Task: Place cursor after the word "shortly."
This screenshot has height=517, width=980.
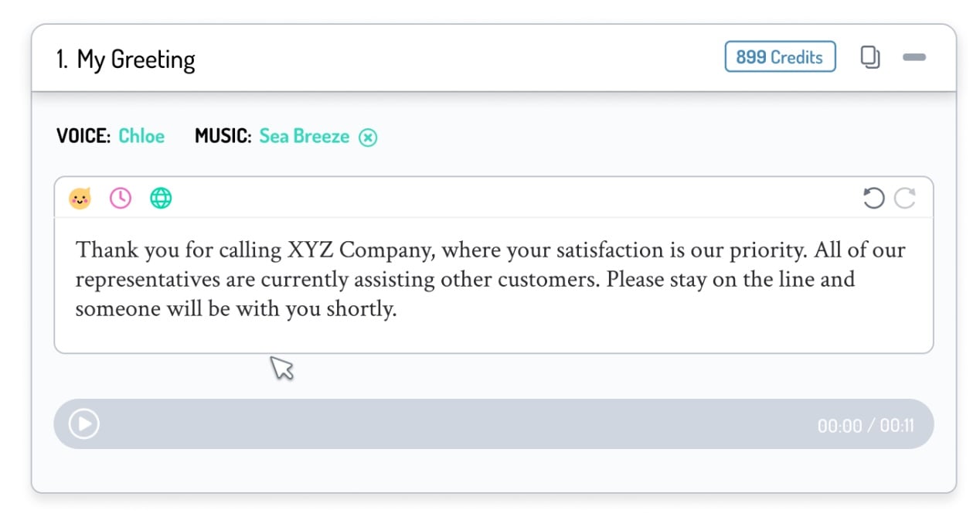Action: pos(397,310)
